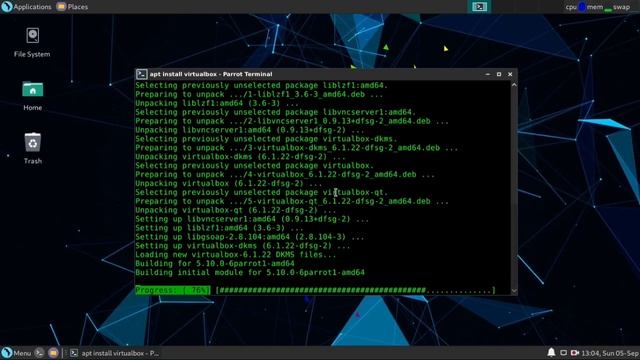This screenshot has width=640, height=360.
Task: Select the Trash desktop icon
Action: 32,149
